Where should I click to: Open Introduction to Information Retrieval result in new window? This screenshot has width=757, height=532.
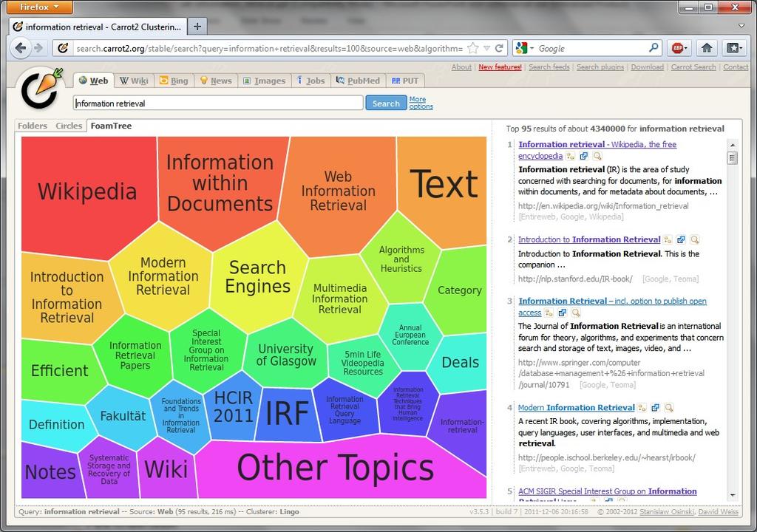pyautogui.click(x=681, y=239)
